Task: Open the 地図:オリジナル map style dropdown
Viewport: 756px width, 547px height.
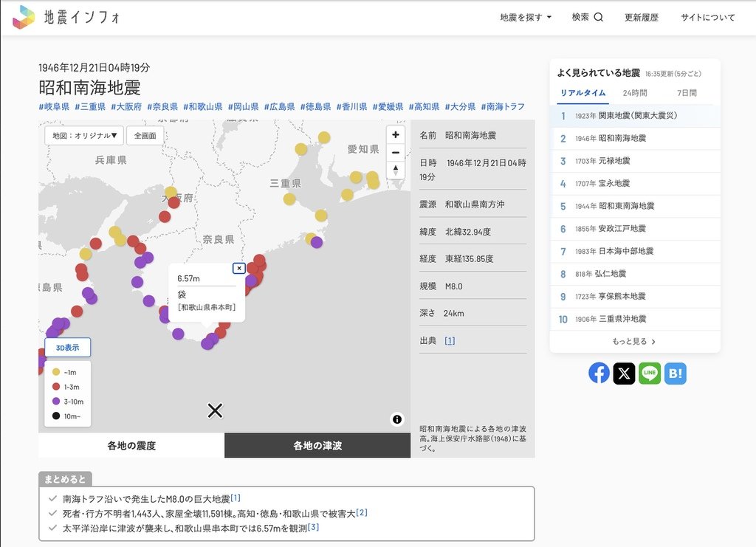Action: 84,136
